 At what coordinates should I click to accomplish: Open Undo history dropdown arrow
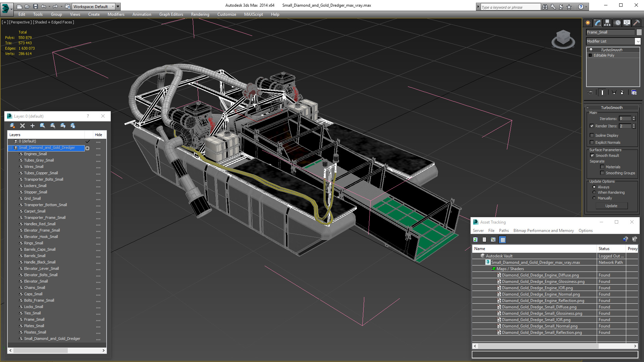point(49,6)
